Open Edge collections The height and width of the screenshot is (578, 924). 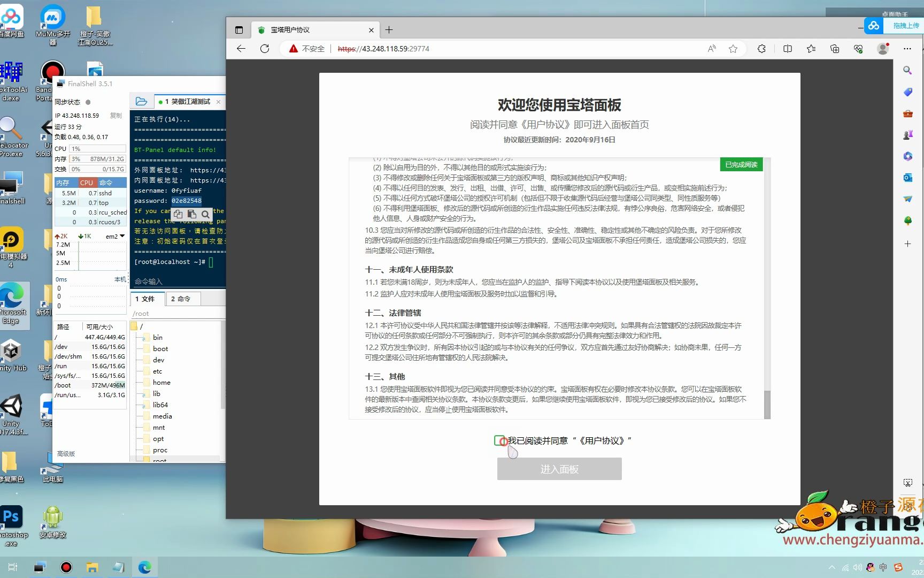(x=835, y=49)
